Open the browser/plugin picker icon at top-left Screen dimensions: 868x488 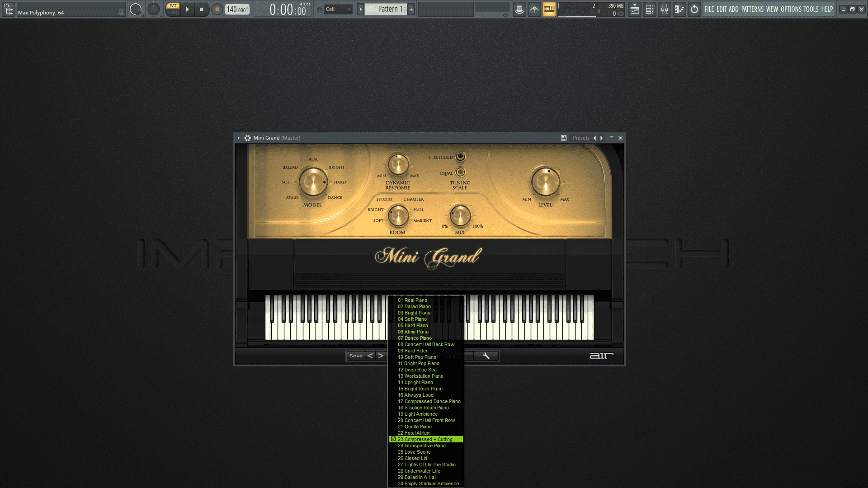[9, 9]
